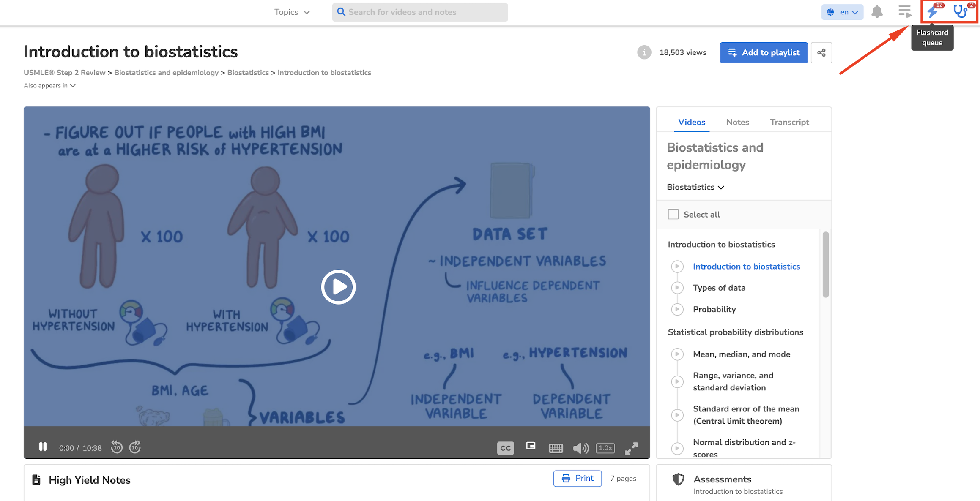The width and height of the screenshot is (980, 501).
Task: Click the video info icon beside views
Action: (x=644, y=52)
